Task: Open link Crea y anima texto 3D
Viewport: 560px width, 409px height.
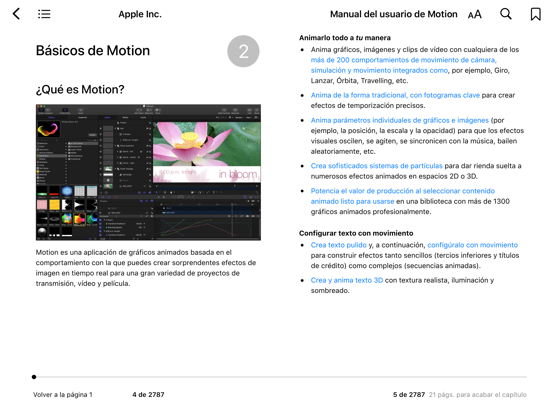Action: [346, 280]
